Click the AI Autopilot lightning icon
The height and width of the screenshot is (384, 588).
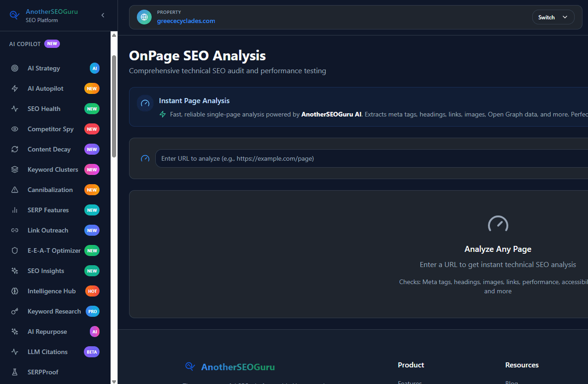[x=15, y=88]
